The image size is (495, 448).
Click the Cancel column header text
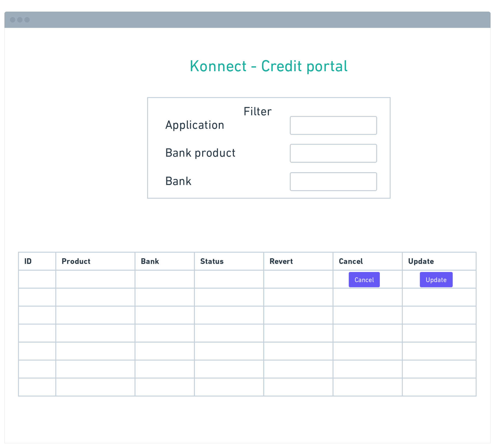(x=351, y=261)
